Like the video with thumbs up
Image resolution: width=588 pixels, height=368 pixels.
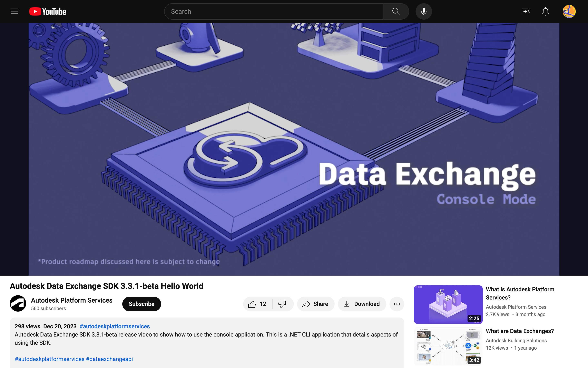click(257, 304)
